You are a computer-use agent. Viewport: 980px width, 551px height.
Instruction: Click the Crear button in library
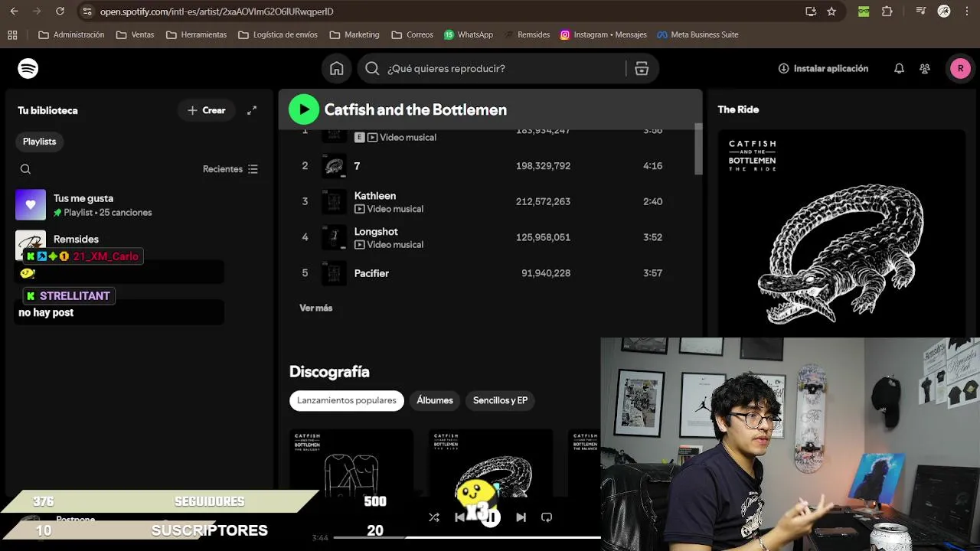click(x=207, y=110)
